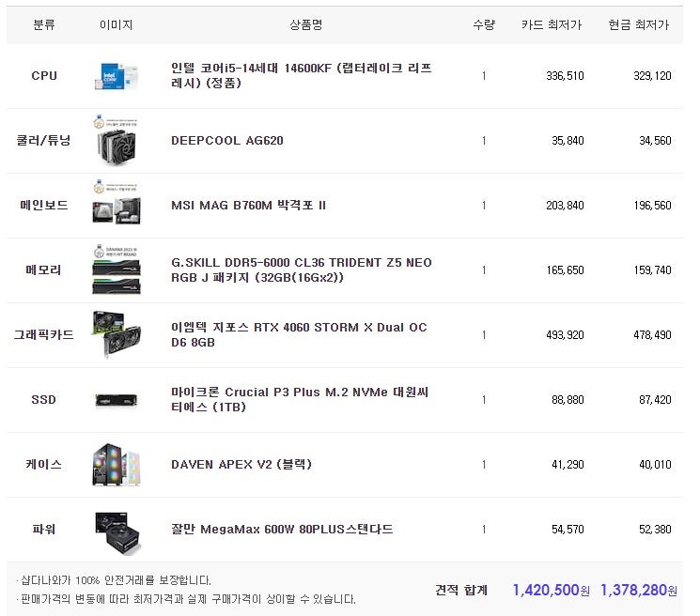Image resolution: width=700 pixels, height=616 pixels.
Task: Open the Crucial P3 Plus SSD thumbnail
Action: [x=117, y=400]
